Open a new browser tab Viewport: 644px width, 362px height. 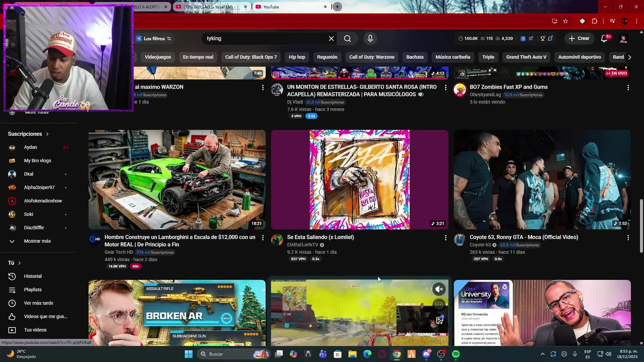[x=338, y=7]
